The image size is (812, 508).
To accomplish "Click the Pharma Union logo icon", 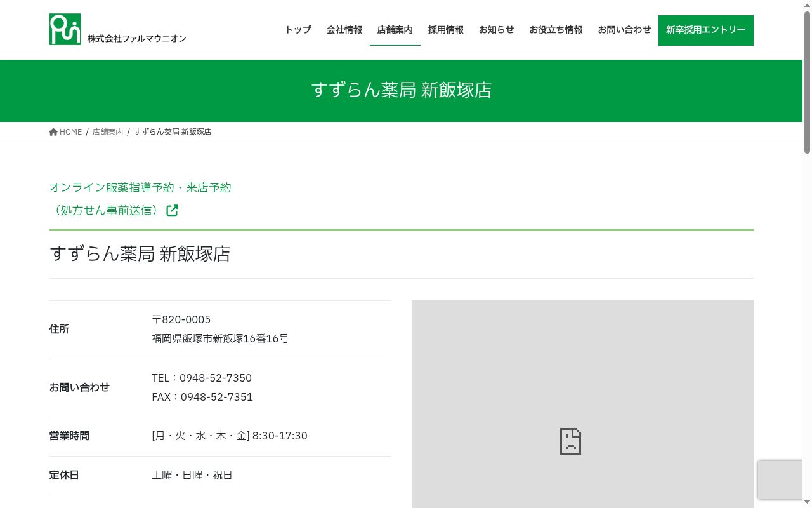I will click(x=65, y=29).
